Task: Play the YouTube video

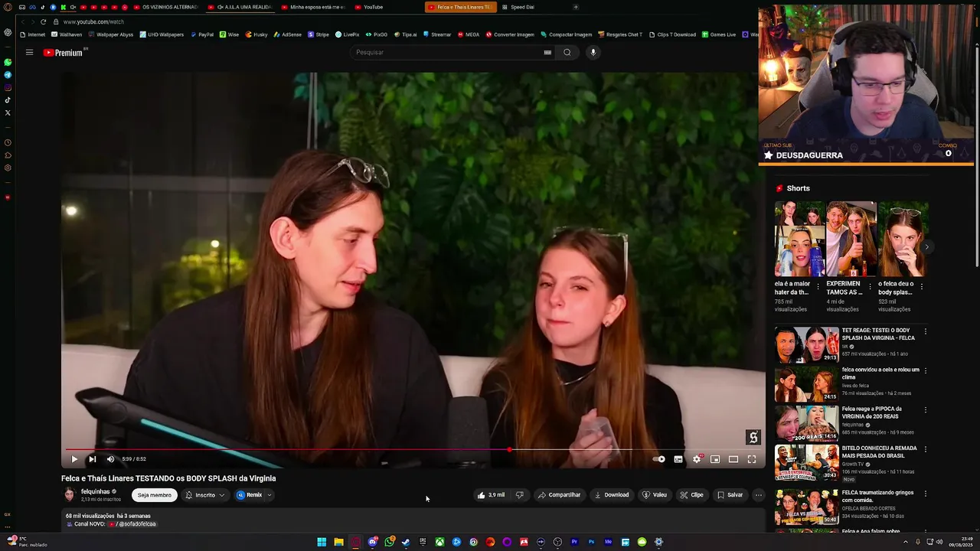Action: point(74,459)
